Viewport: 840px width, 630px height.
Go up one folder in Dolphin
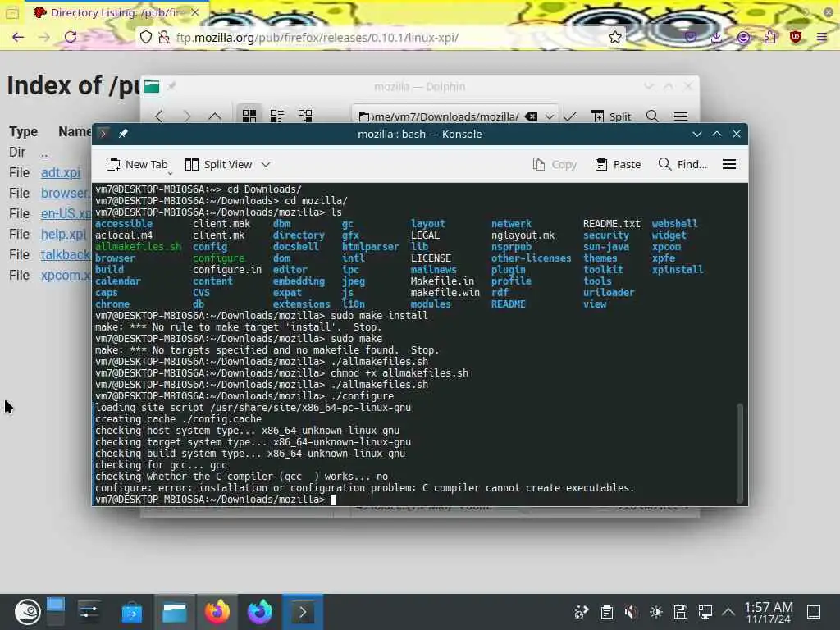[x=214, y=116]
